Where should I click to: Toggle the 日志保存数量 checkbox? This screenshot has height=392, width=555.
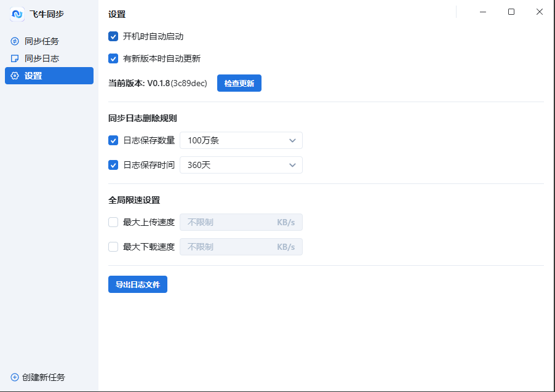(x=113, y=140)
